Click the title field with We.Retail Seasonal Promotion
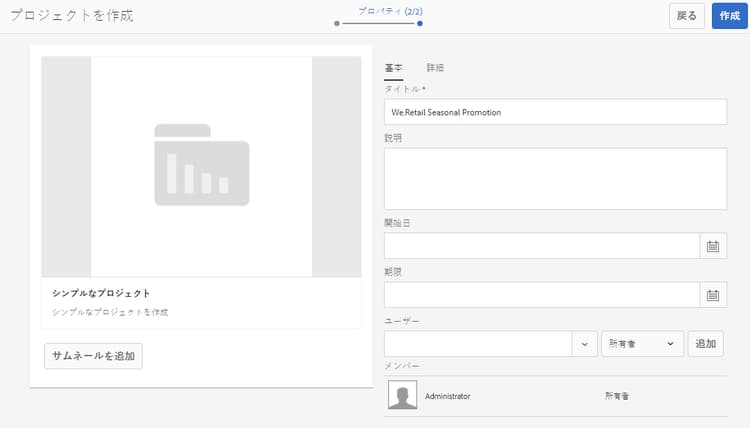The height and width of the screenshot is (428, 750). point(555,112)
